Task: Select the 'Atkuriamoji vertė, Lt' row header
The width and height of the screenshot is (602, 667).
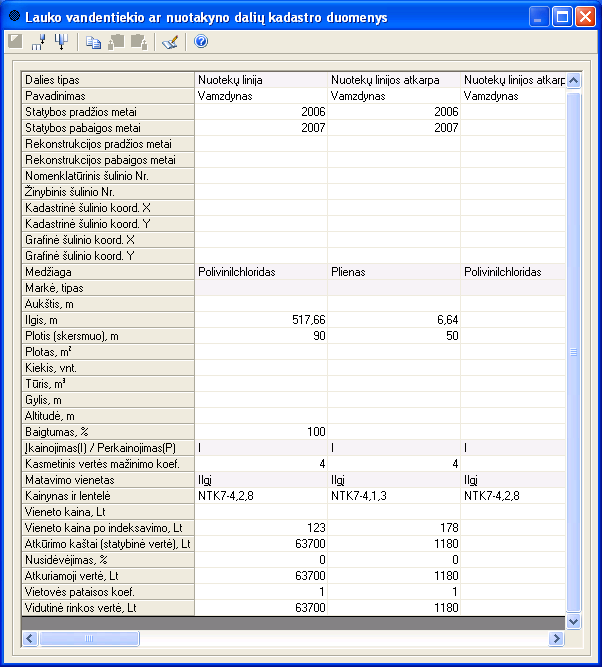Action: [108, 576]
